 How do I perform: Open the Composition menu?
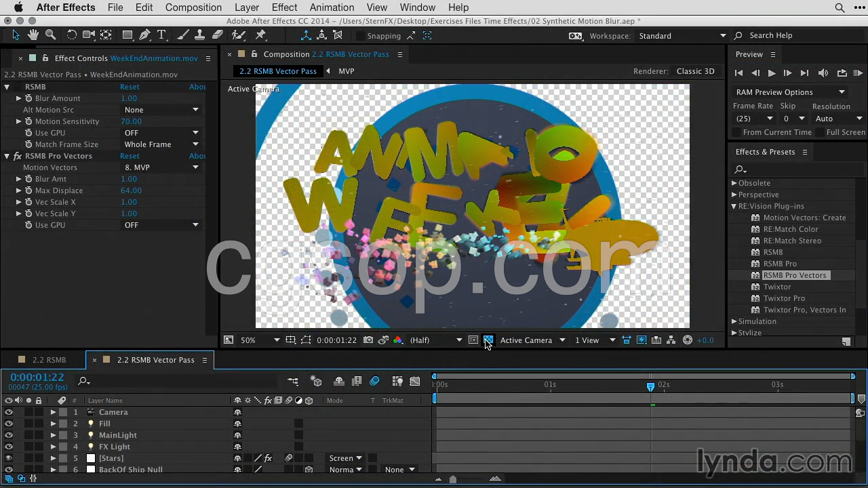click(193, 7)
